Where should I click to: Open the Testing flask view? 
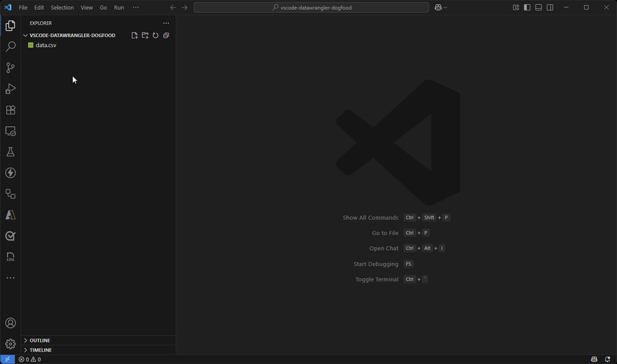click(10, 152)
